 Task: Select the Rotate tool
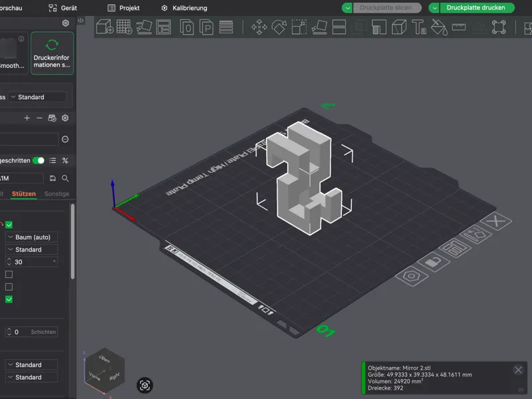pyautogui.click(x=279, y=27)
